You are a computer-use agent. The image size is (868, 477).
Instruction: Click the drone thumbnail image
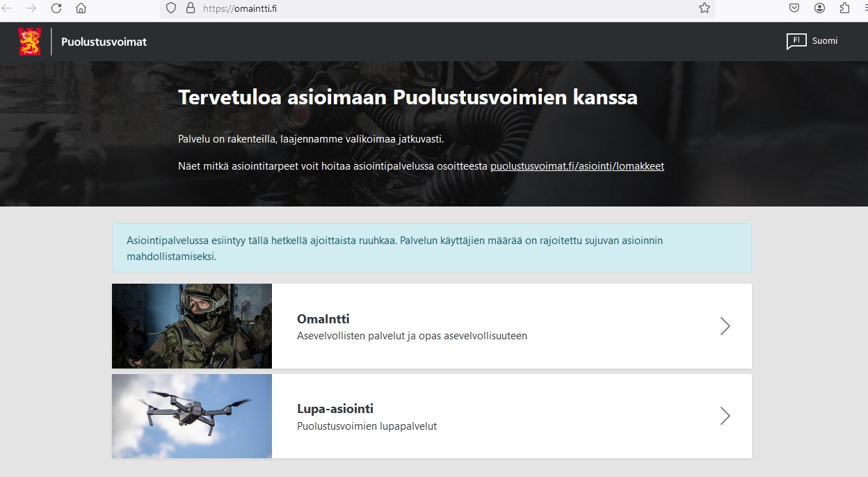point(191,416)
